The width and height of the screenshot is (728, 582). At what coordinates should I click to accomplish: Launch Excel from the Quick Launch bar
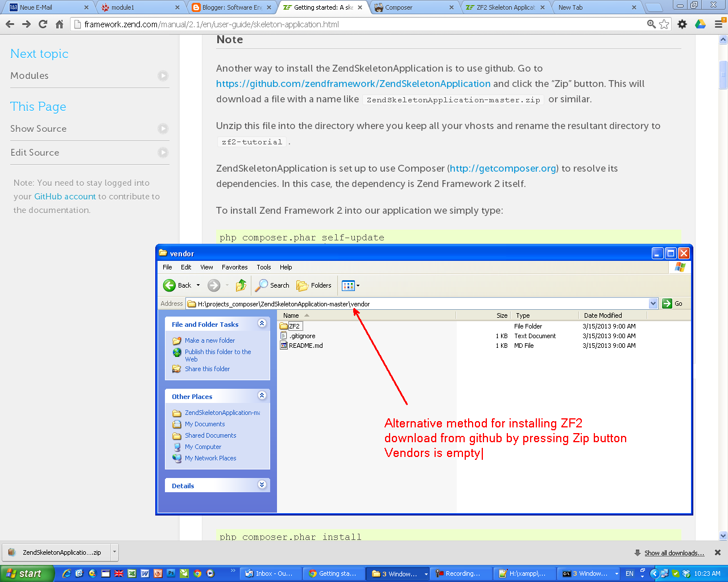[x=132, y=573]
